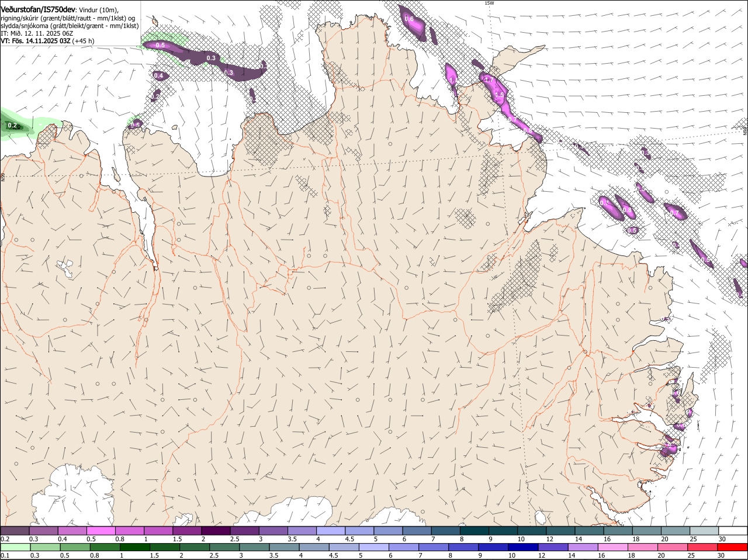Image resolution: width=748 pixels, height=560 pixels.
Task: Click the 'Vindur (10m)' text in the header
Action: [x=98, y=10]
